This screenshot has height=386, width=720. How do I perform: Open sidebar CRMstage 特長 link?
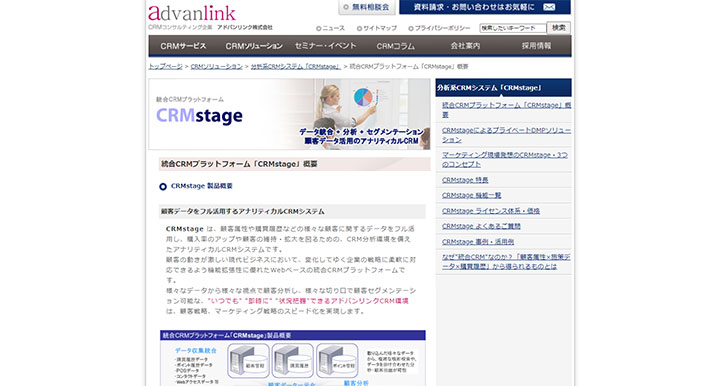pyautogui.click(x=465, y=180)
